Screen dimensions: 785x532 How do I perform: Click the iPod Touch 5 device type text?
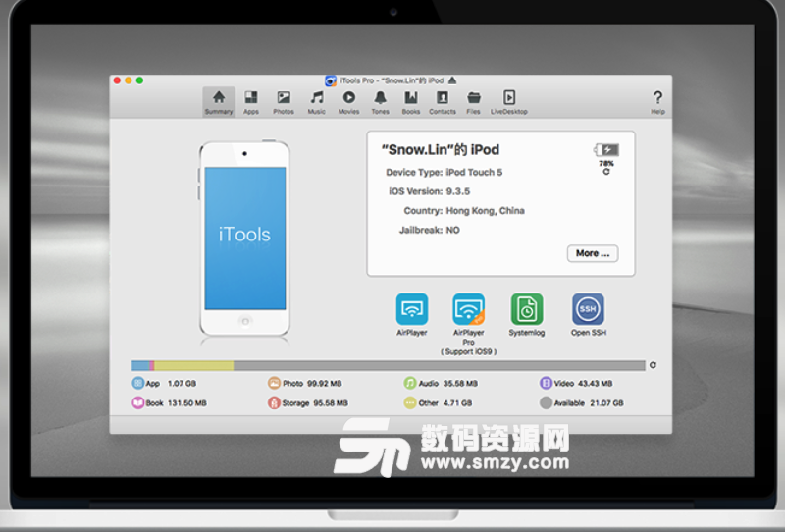coord(474,173)
